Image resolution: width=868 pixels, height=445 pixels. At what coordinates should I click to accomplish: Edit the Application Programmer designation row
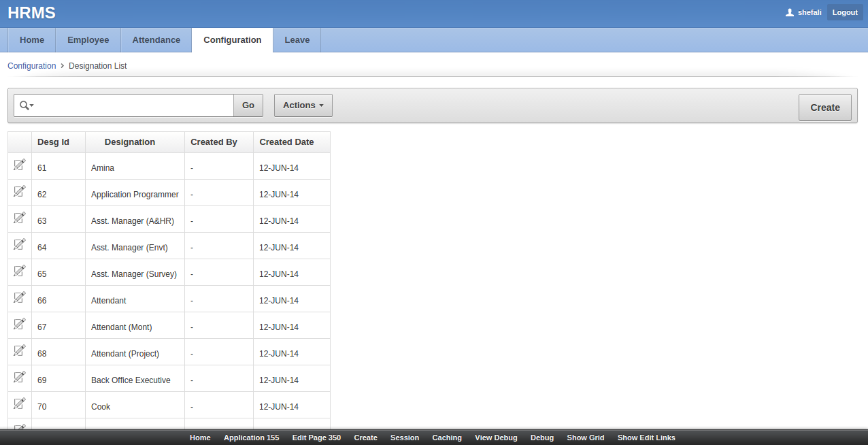coord(20,191)
